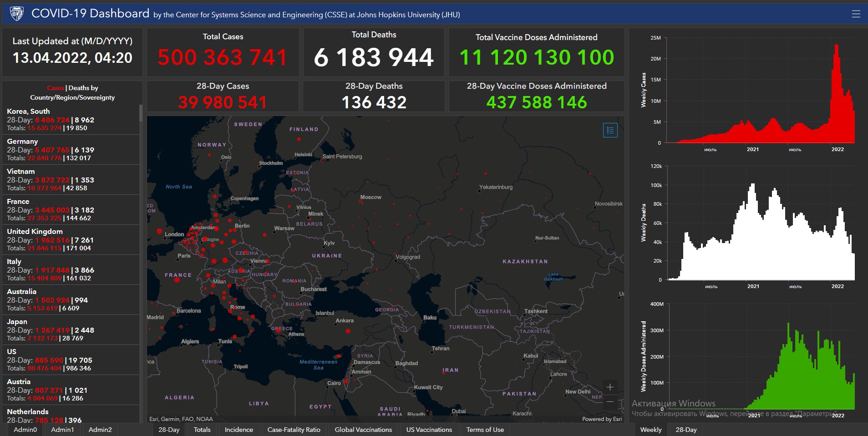Zoom in on the map
Viewport: 868px width, 436px height.
coord(610,387)
